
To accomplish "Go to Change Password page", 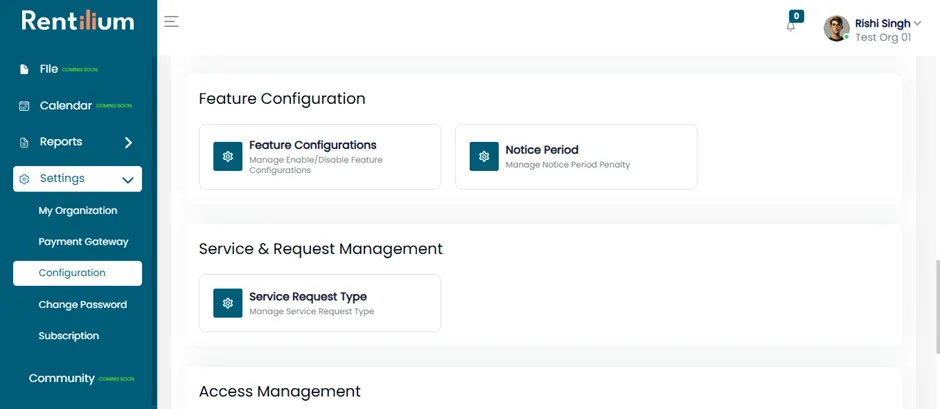I will (83, 305).
